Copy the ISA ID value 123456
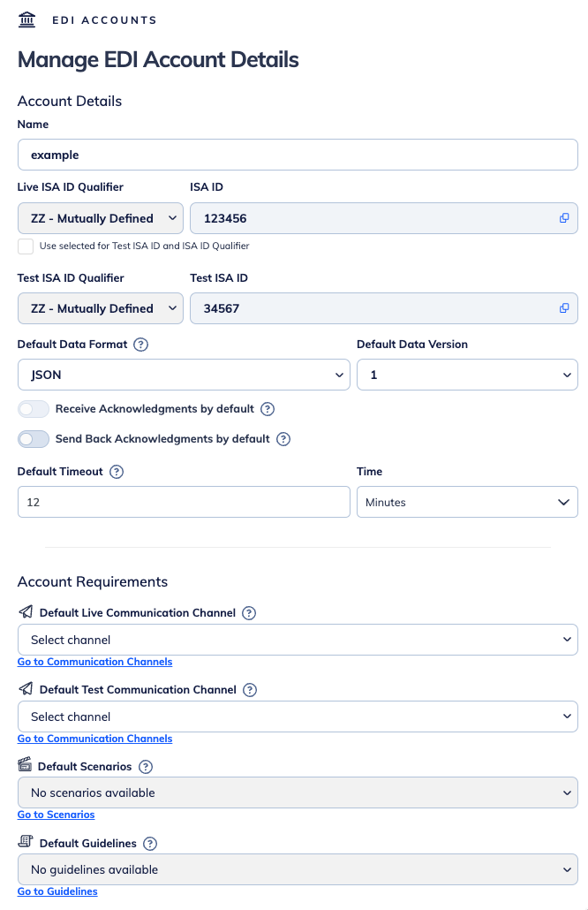Viewport: 588px width, 910px height. coord(563,218)
